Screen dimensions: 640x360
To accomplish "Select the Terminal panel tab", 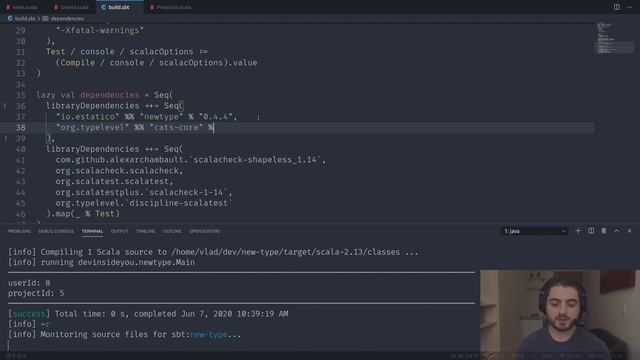I will 92,231.
